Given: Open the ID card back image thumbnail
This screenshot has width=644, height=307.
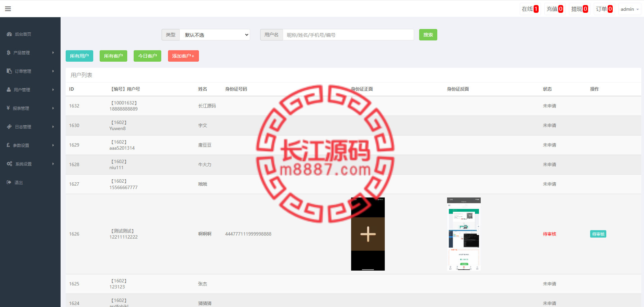Looking at the screenshot, I should point(464,234).
